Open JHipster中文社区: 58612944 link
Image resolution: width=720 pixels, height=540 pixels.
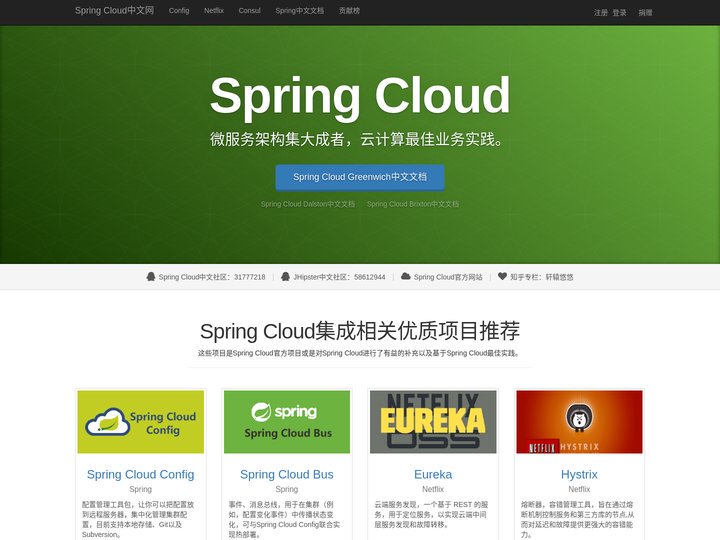pos(339,277)
